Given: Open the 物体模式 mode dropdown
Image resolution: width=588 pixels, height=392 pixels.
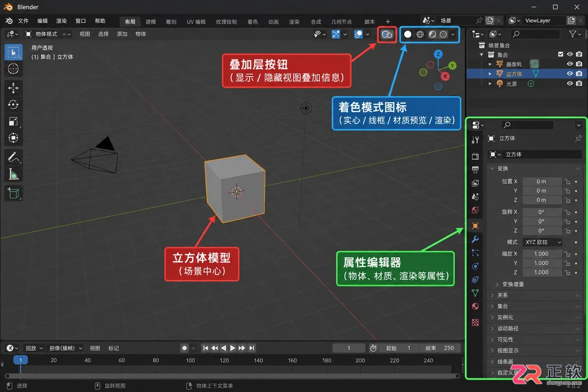Looking at the screenshot, I should [x=47, y=34].
